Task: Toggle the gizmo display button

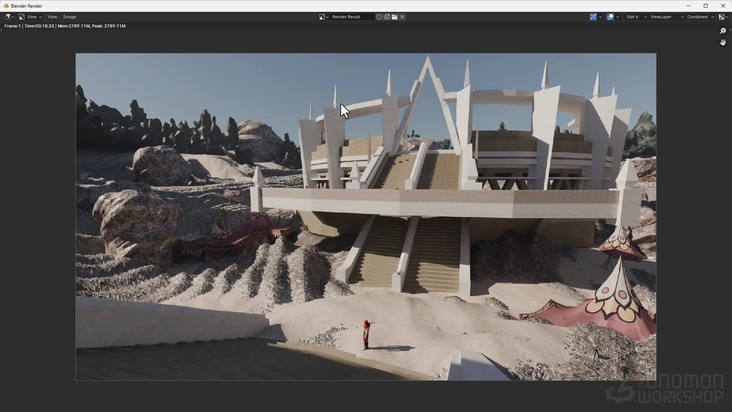Action: click(593, 17)
